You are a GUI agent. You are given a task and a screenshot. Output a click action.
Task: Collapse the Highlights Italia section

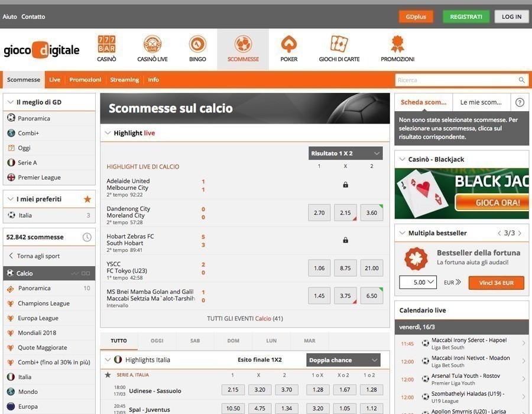click(108, 360)
